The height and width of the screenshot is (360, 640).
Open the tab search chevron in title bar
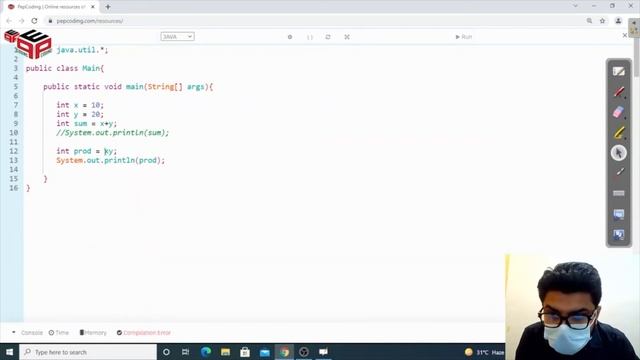575,6
